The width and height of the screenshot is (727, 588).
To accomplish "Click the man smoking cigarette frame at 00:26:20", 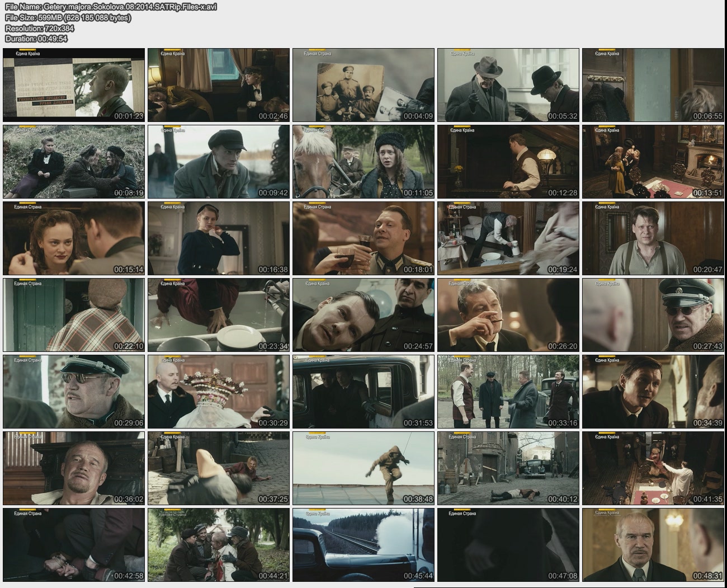I will coord(508,315).
